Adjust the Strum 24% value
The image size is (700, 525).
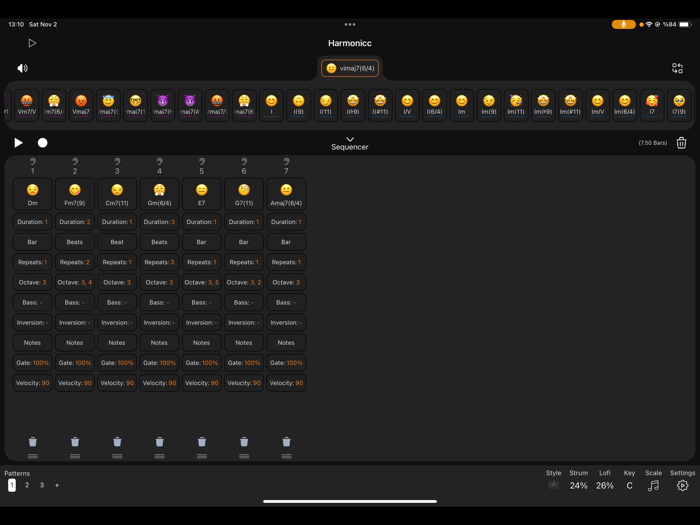(x=579, y=486)
